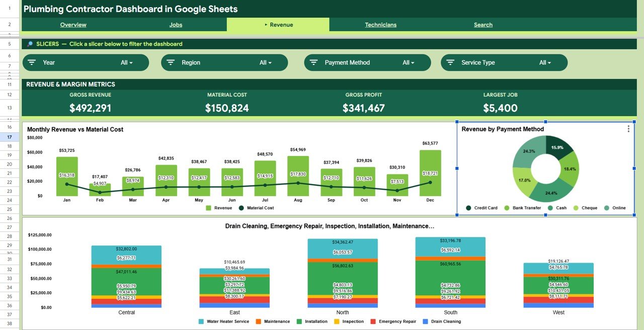Click the December revenue bar $63,577

430,173
